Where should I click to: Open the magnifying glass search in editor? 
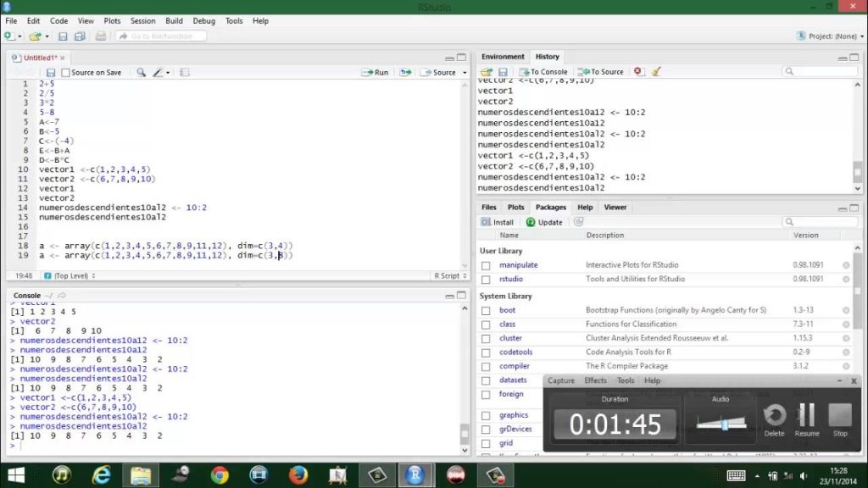click(140, 72)
